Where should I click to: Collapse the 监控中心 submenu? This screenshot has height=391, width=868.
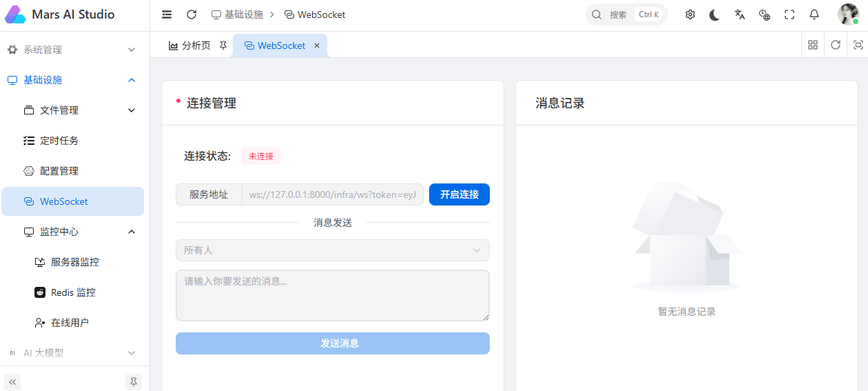pos(72,232)
